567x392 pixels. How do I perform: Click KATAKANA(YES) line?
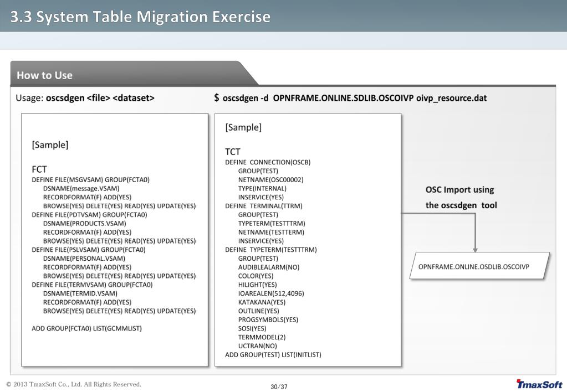tap(262, 302)
